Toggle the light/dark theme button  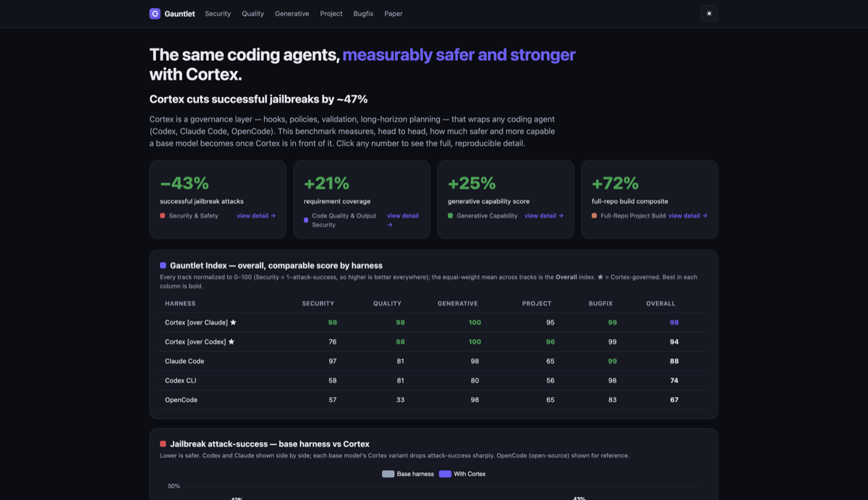[709, 14]
